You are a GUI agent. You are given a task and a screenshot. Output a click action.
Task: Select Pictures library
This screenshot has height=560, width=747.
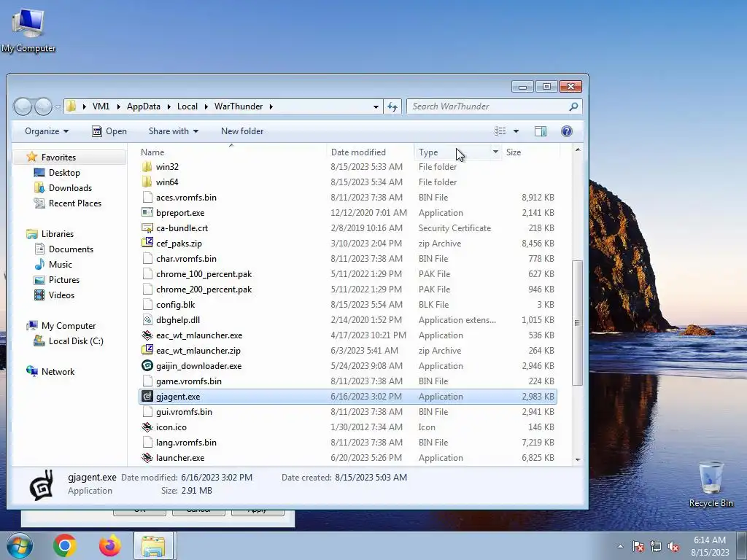(64, 279)
